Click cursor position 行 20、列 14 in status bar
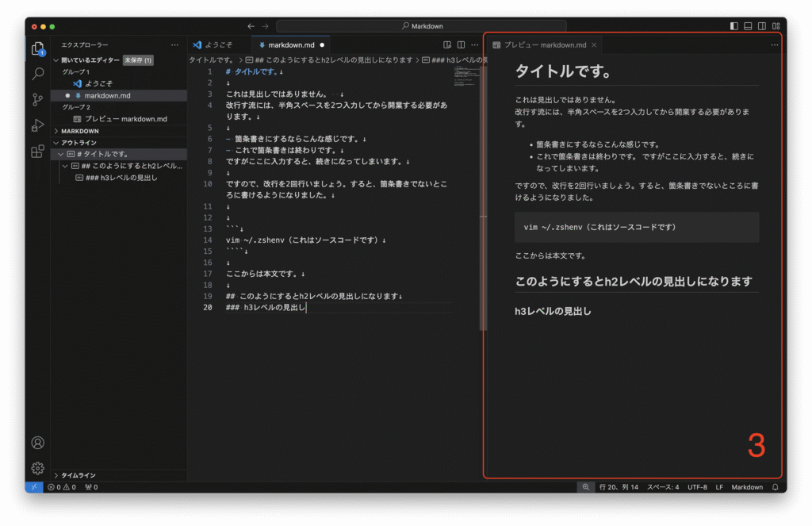The image size is (812, 526). click(x=619, y=487)
